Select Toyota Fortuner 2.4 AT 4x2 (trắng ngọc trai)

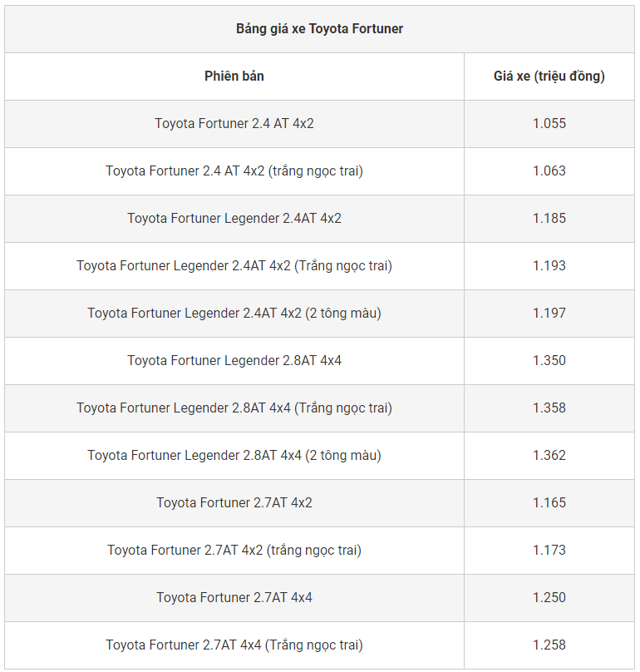234,171
